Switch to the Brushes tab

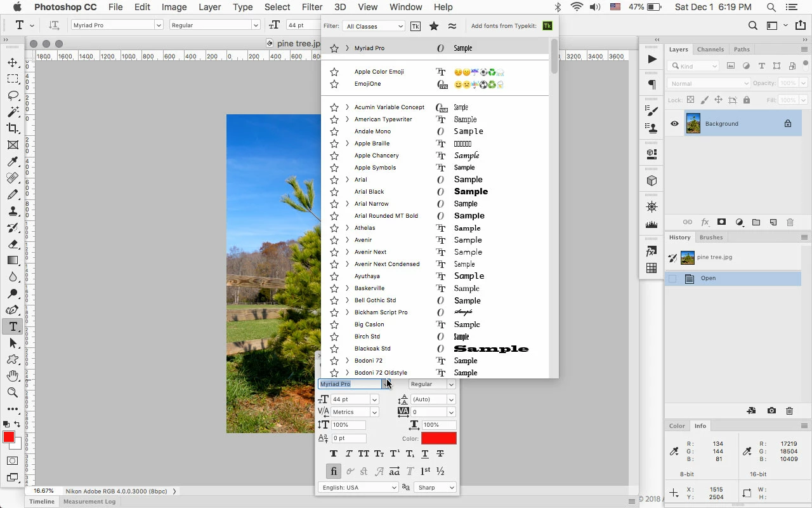[710, 237]
